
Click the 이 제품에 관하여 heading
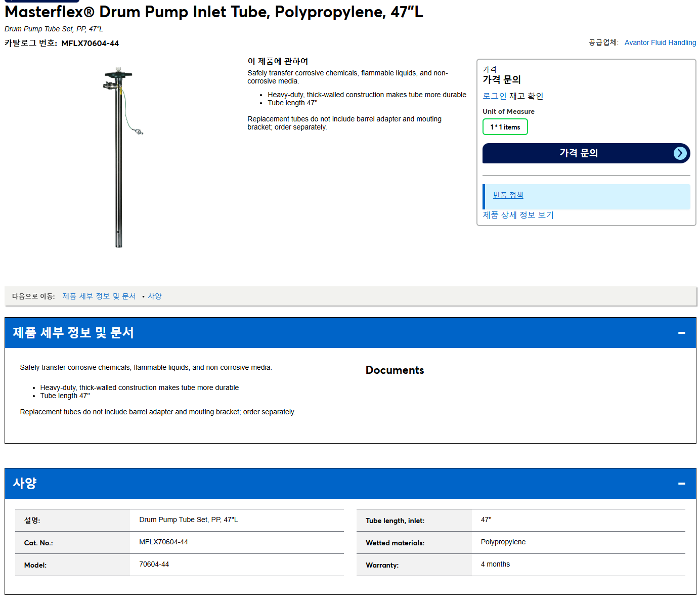tap(278, 61)
